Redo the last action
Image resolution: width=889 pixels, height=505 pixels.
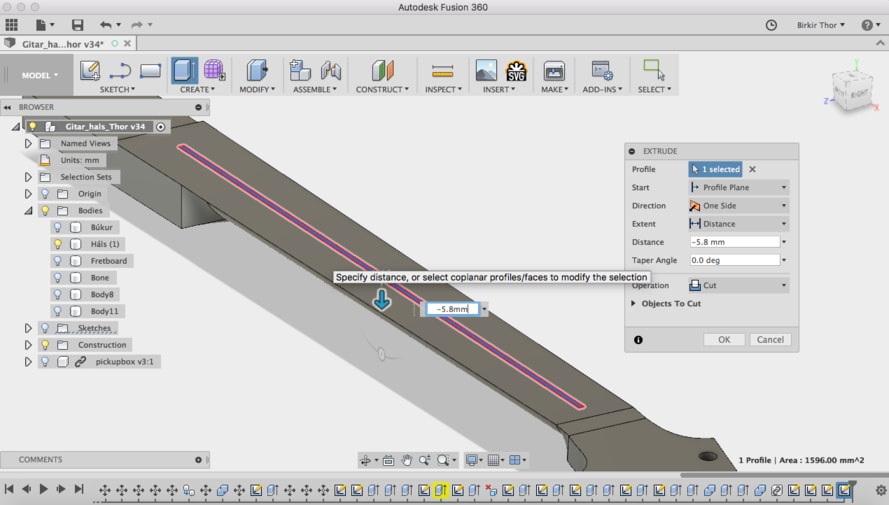point(137,24)
